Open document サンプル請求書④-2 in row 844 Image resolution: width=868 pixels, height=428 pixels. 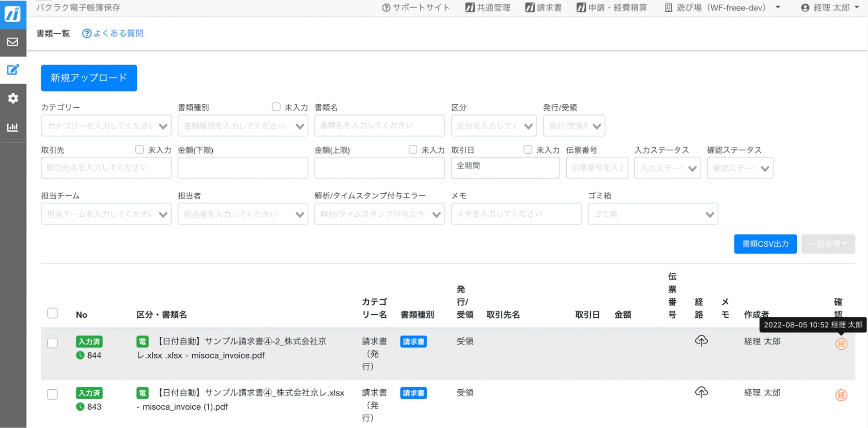point(231,348)
